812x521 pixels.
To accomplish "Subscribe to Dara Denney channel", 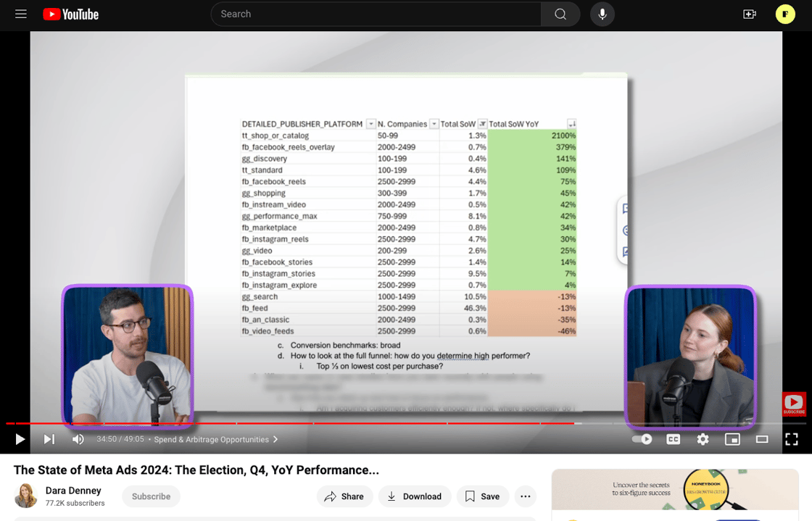I will [152, 496].
